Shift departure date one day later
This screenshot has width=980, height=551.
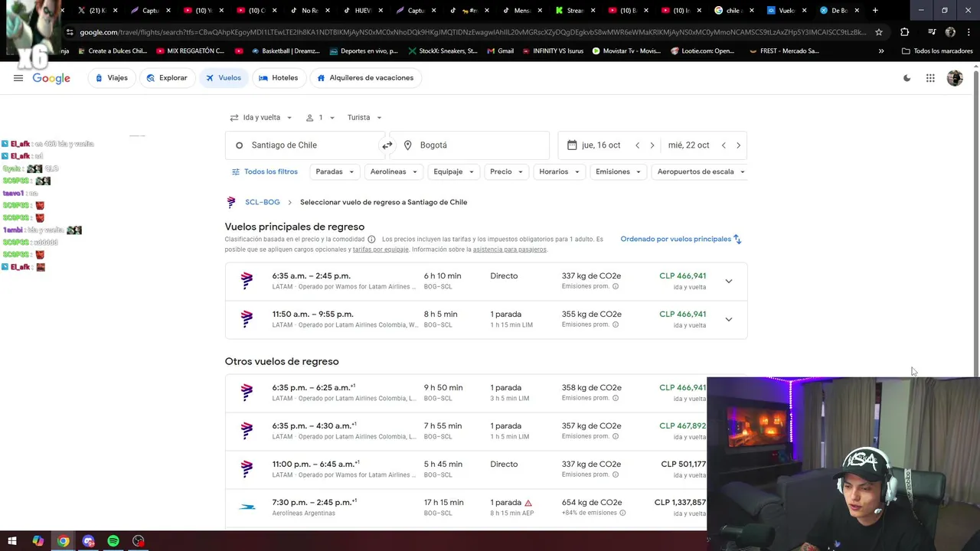pyautogui.click(x=652, y=145)
